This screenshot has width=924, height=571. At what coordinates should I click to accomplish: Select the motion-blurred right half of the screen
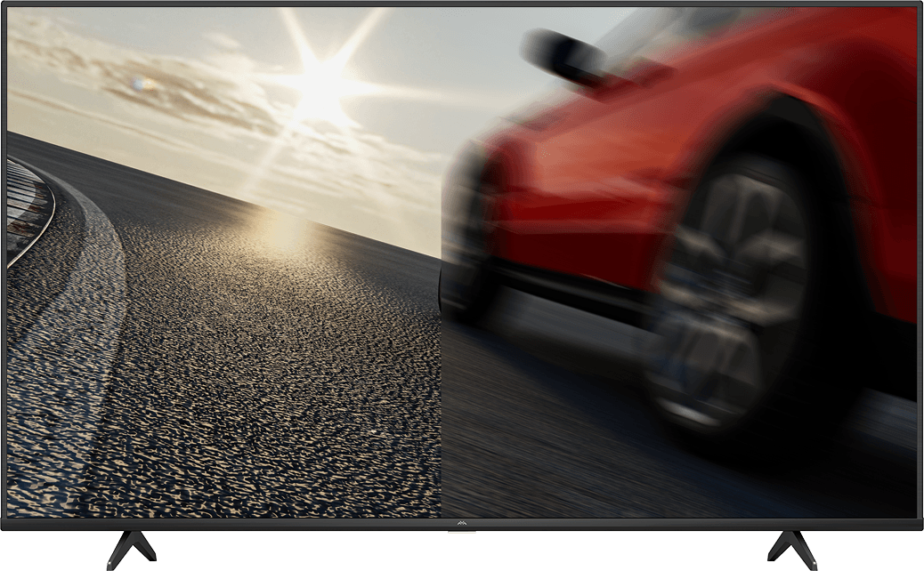679,263
